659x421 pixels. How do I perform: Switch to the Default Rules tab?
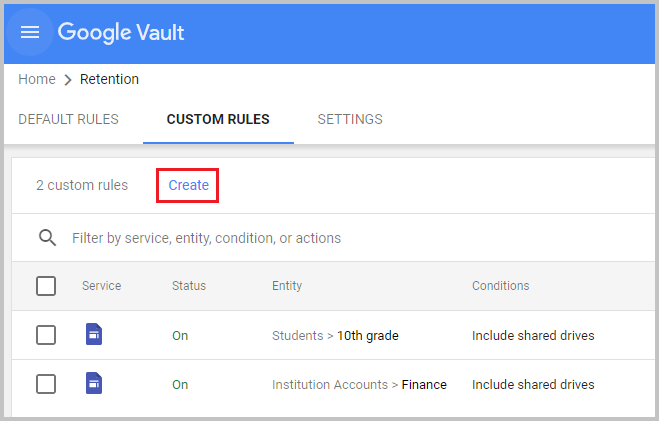point(68,119)
